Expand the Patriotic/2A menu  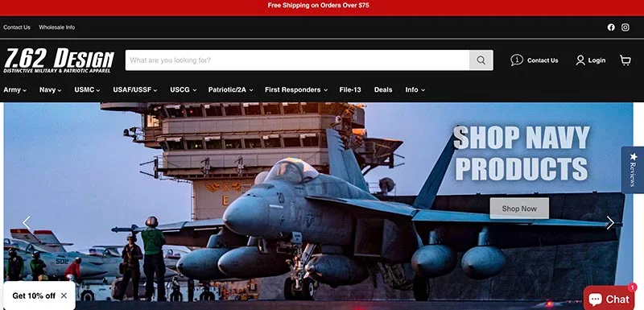(230, 89)
